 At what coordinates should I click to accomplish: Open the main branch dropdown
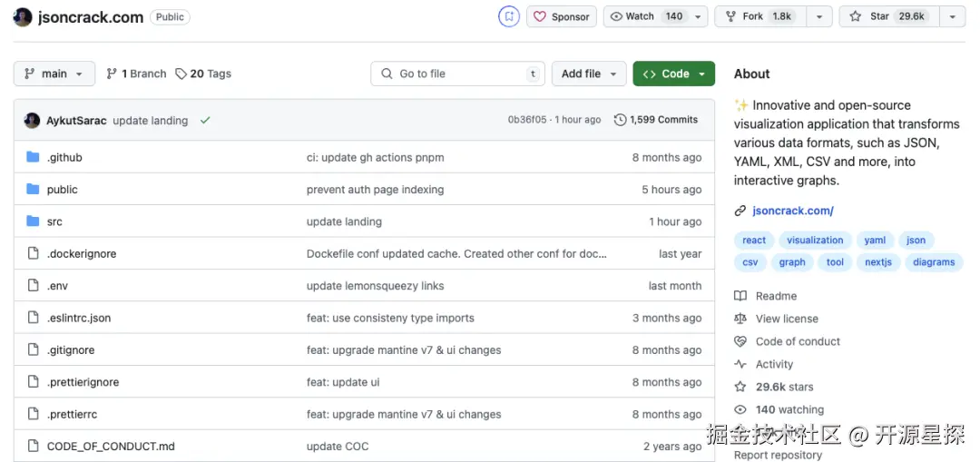point(54,74)
